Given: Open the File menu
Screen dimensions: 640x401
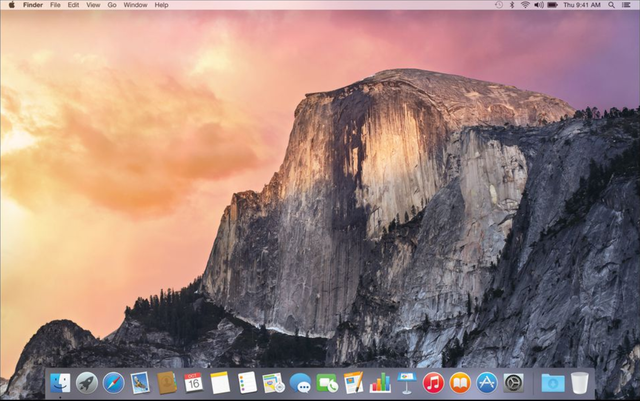Looking at the screenshot, I should [55, 5].
